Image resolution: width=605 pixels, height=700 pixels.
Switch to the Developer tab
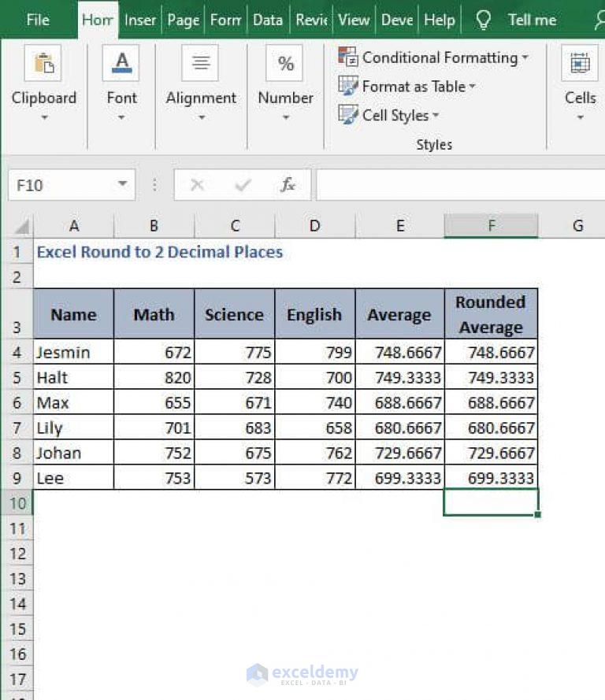396,20
